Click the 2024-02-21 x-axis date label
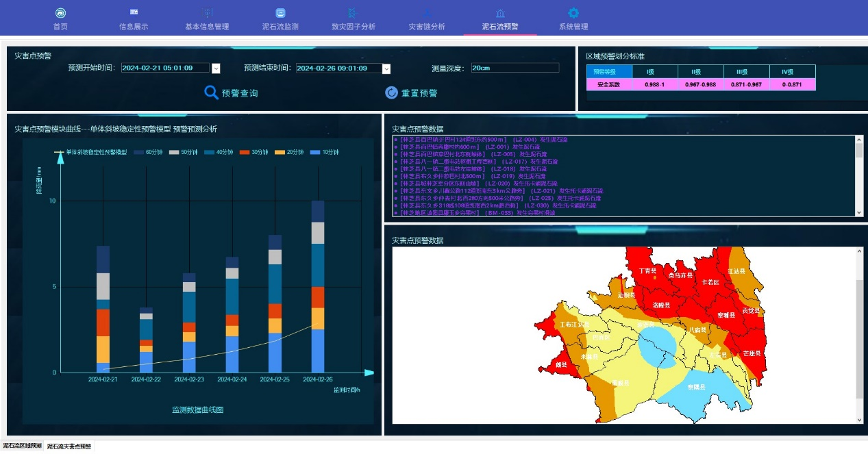This screenshot has height=454, width=868. pyautogui.click(x=103, y=379)
